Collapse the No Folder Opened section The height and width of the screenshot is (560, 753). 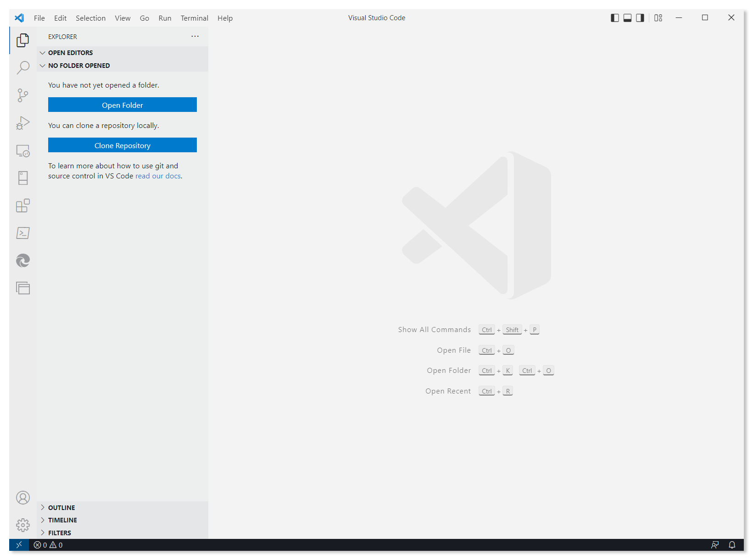click(123, 66)
